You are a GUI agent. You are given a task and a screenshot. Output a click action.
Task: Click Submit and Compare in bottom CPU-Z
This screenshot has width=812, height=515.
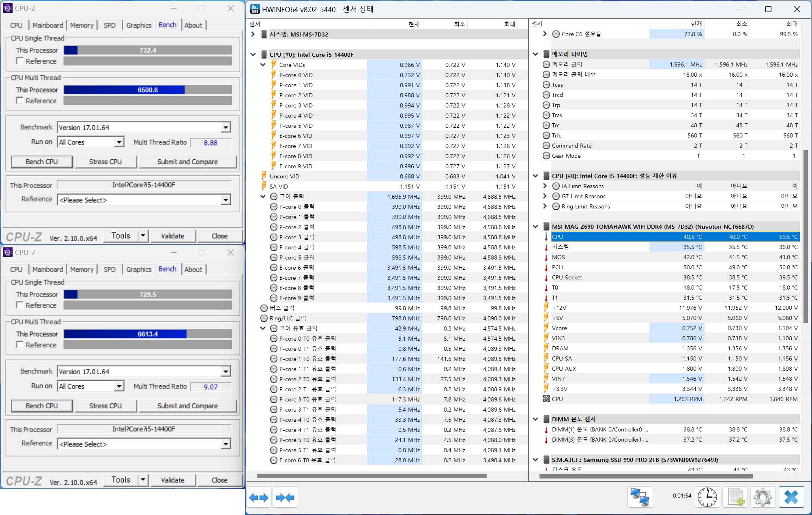pos(187,406)
